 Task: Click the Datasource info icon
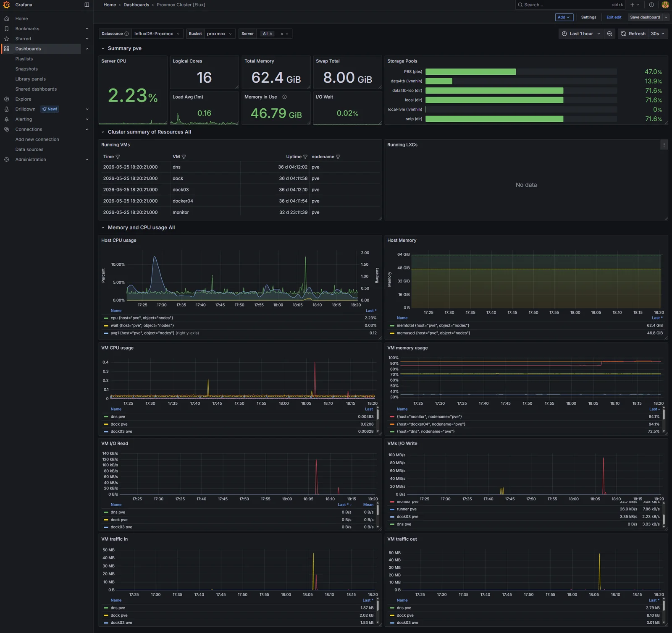pos(126,34)
